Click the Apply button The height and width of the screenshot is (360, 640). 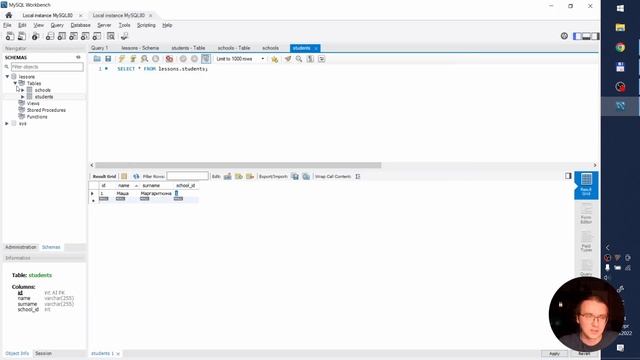554,353
